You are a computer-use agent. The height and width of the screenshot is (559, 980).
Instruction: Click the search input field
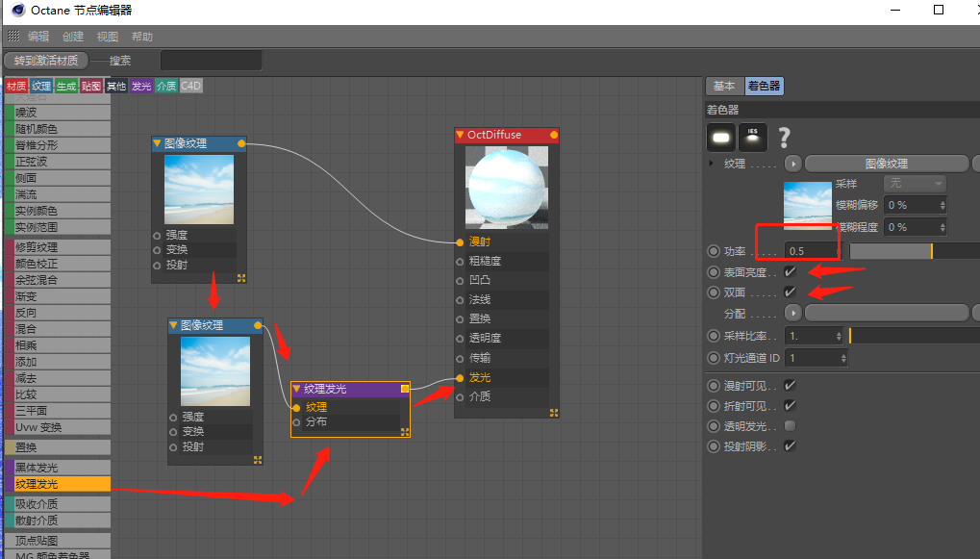212,61
